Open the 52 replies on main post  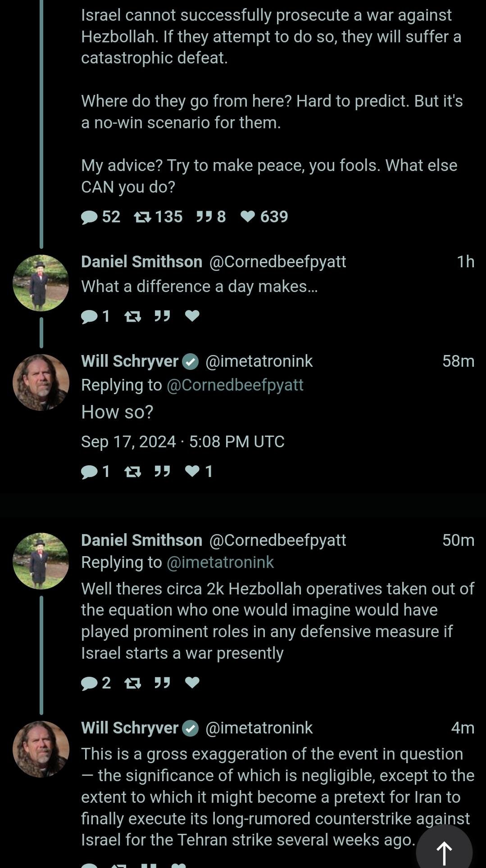coord(90,217)
